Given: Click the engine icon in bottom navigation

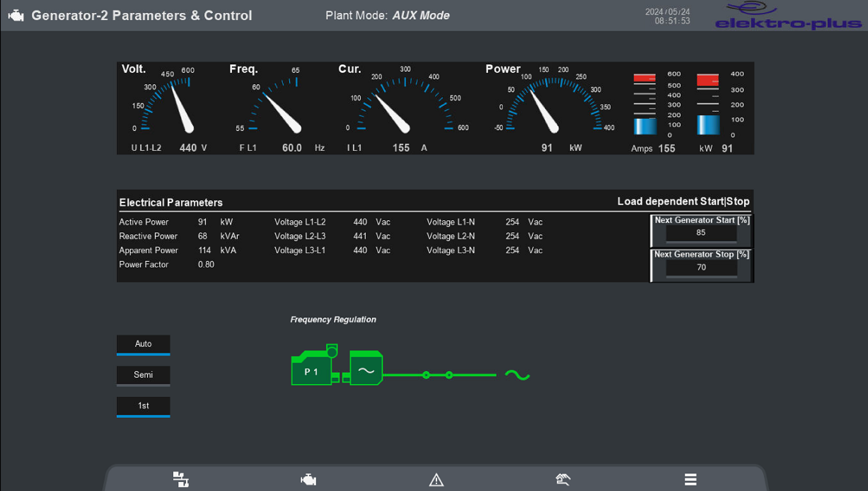Looking at the screenshot, I should 308,479.
